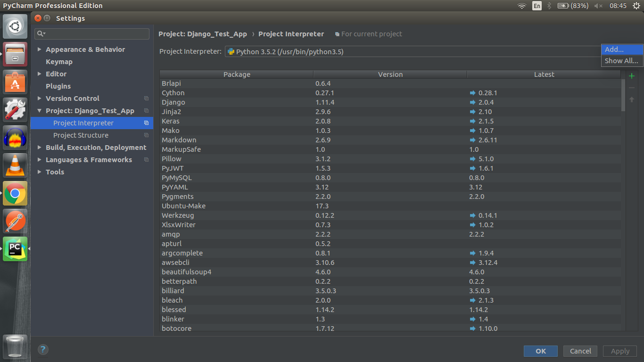Select the botocore package row
Image resolution: width=644 pixels, height=362 pixels.
coord(390,328)
